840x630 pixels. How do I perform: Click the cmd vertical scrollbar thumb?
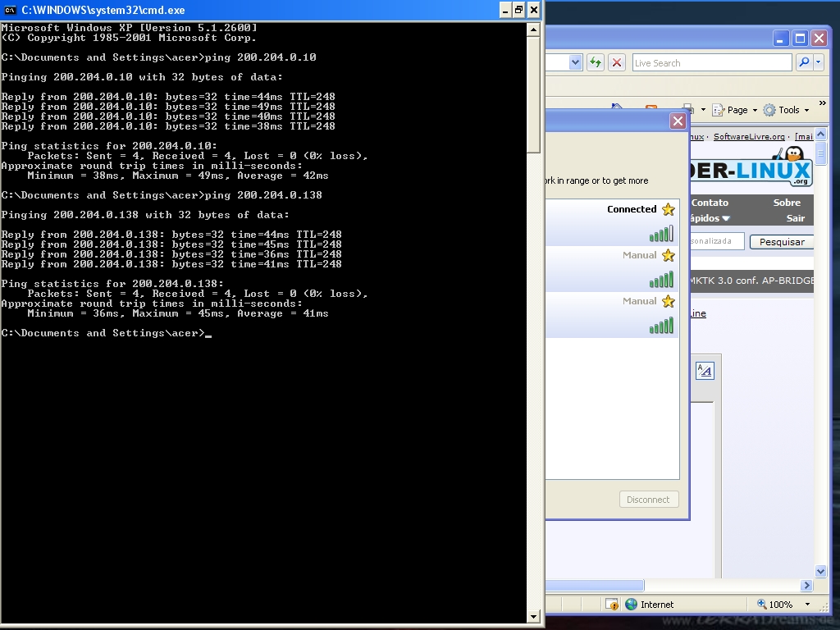(x=533, y=95)
